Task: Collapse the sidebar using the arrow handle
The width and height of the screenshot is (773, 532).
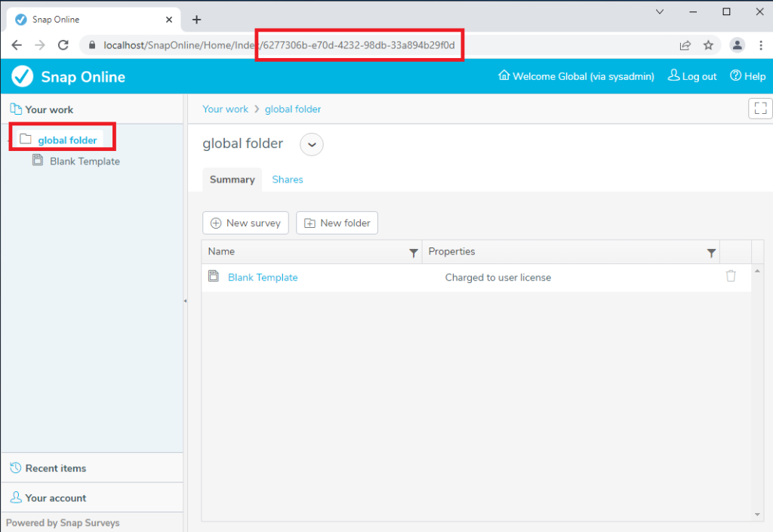Action: coord(185,301)
